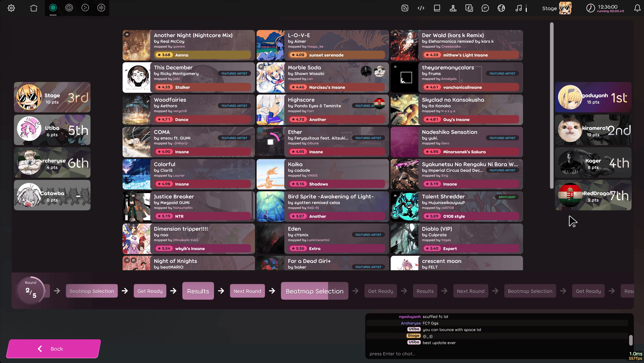The width and height of the screenshot is (644, 363).
Task: Open the changelog code icon
Action: pos(421,8)
